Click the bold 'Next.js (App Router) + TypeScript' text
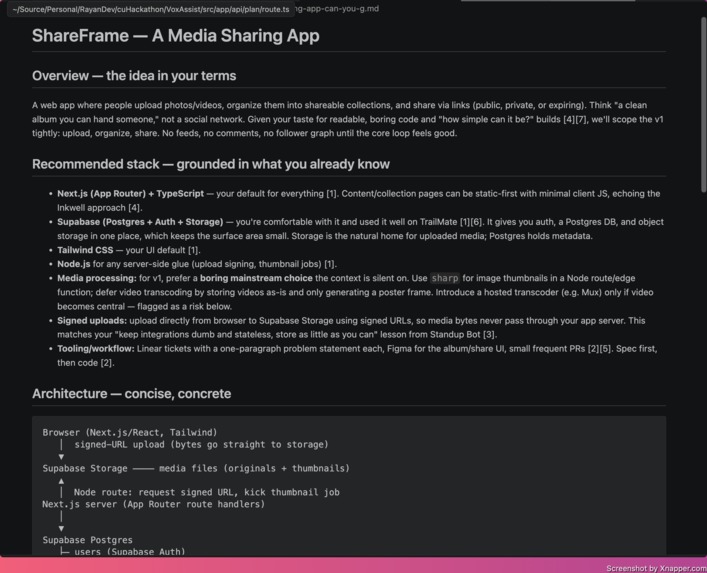The height and width of the screenshot is (573, 707). tap(130, 193)
